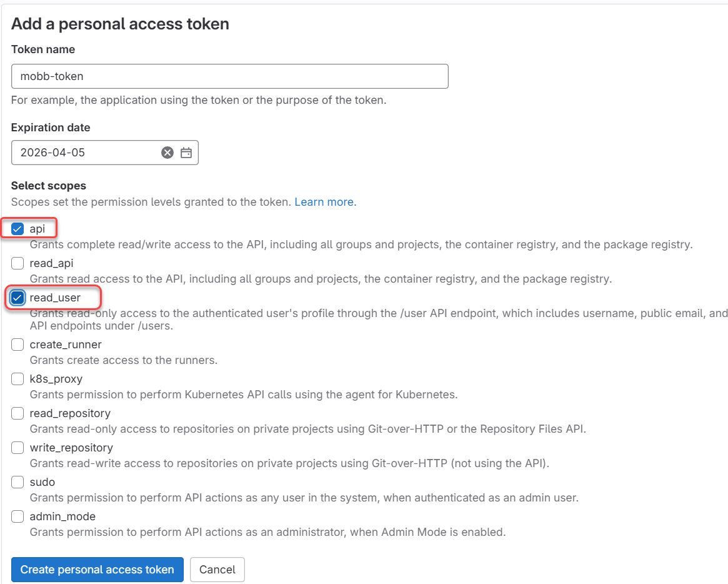
Task: Check the sudo scope checkbox
Action: [x=17, y=481]
